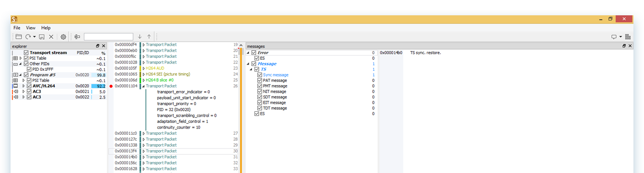
Task: Uncheck the PAT message checkbox
Action: pos(260,80)
